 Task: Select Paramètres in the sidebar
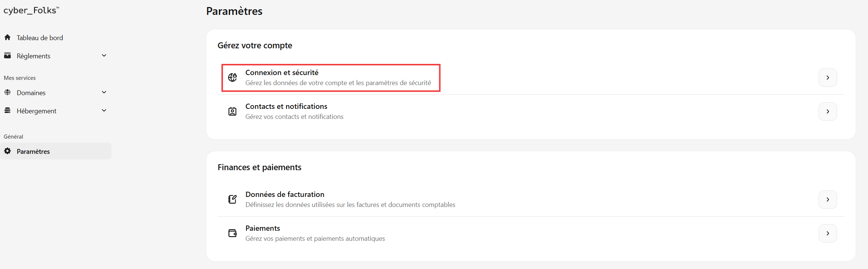click(56, 151)
